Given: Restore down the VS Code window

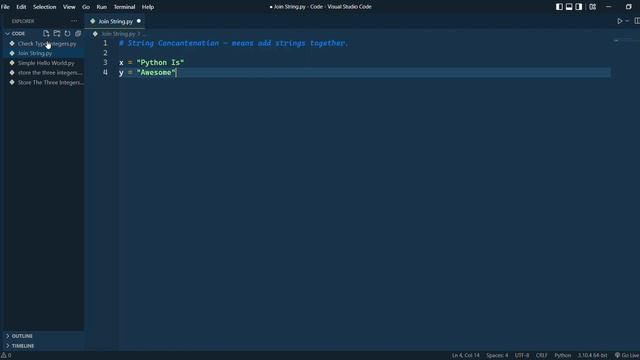Looking at the screenshot, I should (x=629, y=7).
